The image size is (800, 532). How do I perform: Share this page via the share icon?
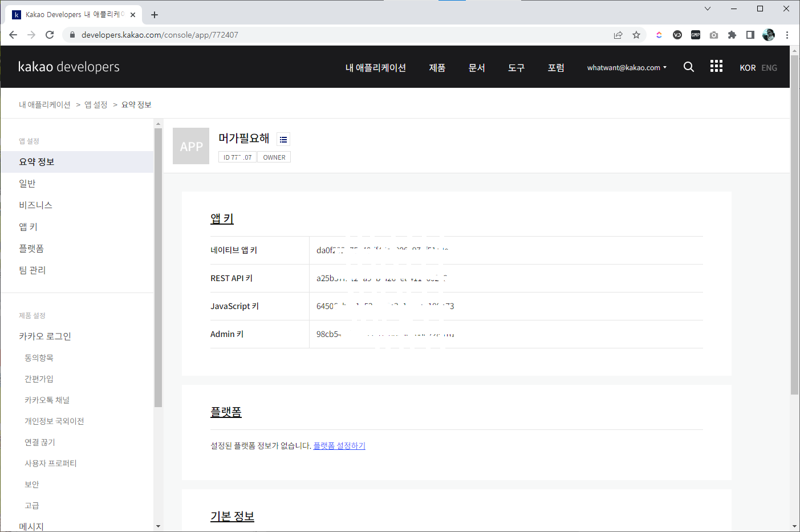pos(618,35)
